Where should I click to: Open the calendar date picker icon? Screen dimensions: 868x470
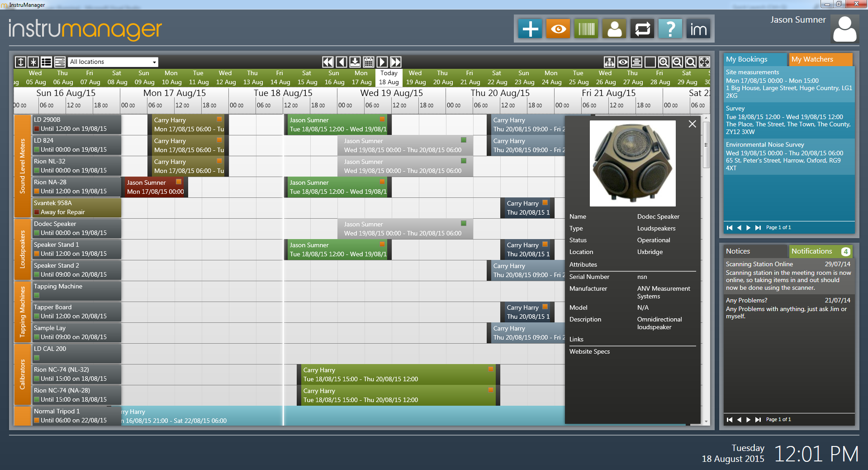click(369, 62)
